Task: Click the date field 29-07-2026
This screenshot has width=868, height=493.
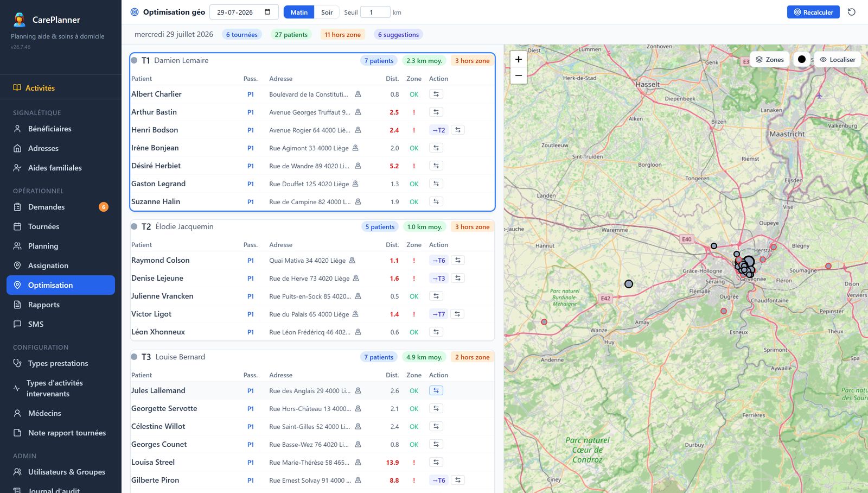Action: click(244, 12)
